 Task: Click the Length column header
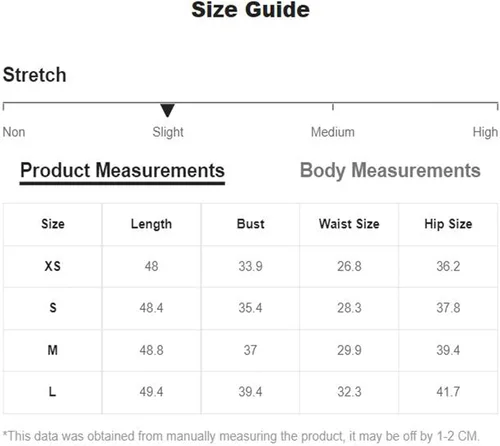tap(151, 224)
